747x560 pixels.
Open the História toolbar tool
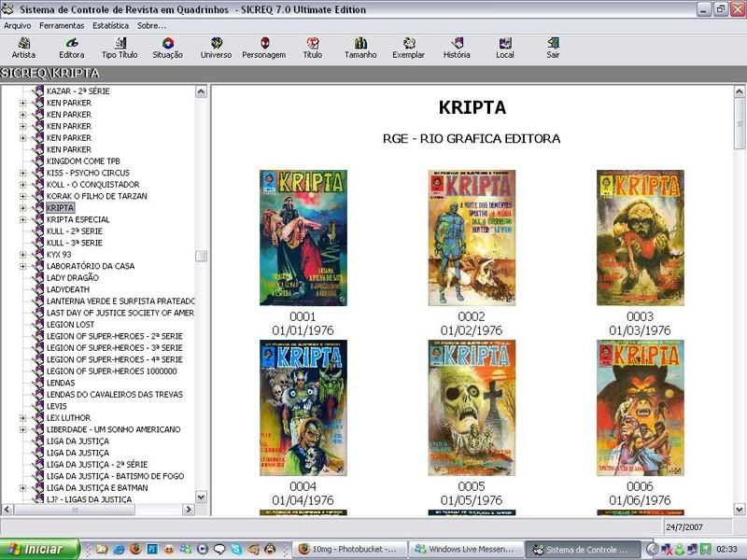tap(457, 48)
